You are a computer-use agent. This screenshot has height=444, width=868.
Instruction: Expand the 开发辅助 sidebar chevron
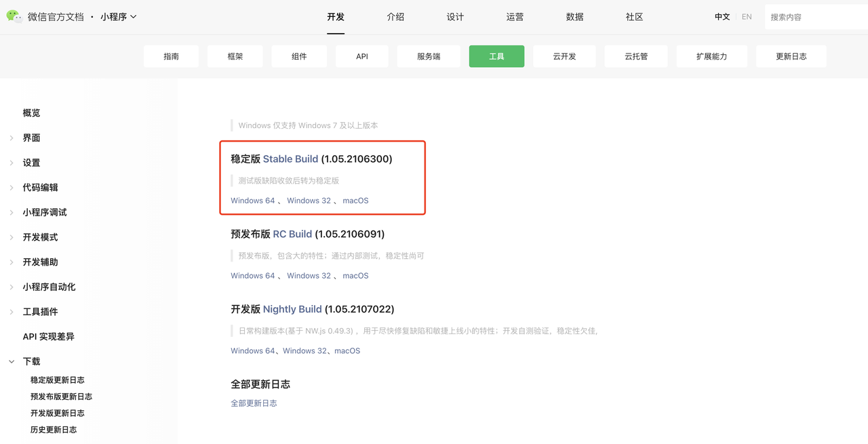12,262
